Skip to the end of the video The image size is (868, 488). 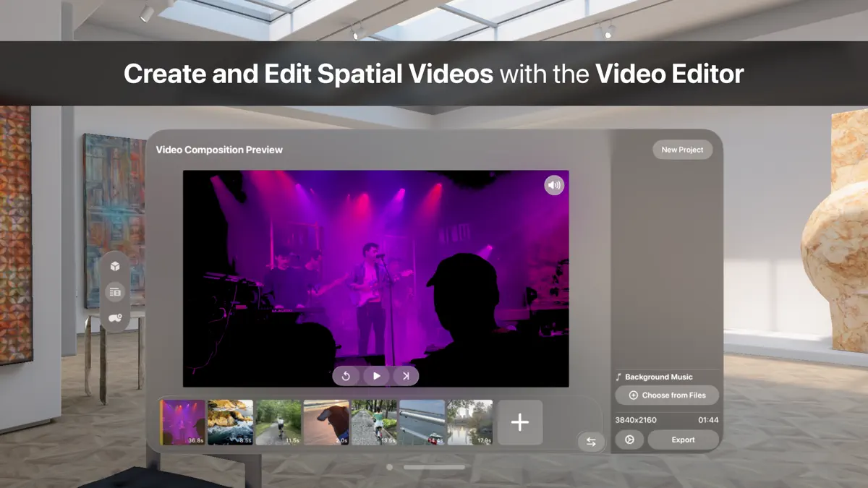pyautogui.click(x=406, y=375)
